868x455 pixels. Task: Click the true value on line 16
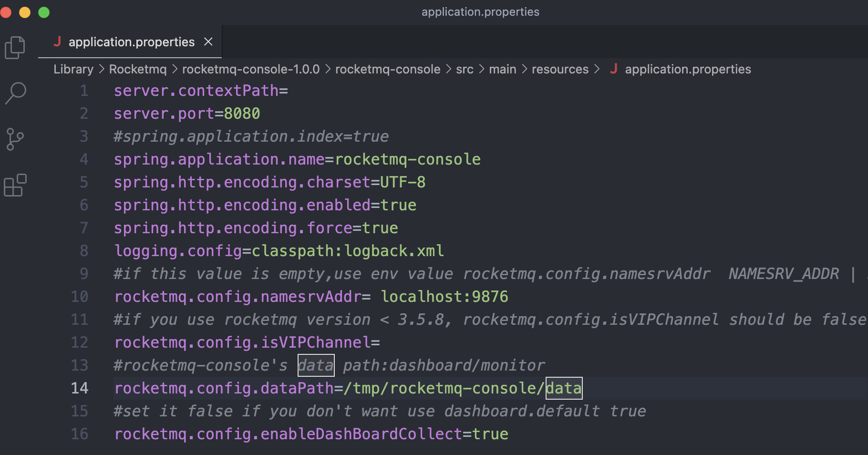pyautogui.click(x=490, y=434)
